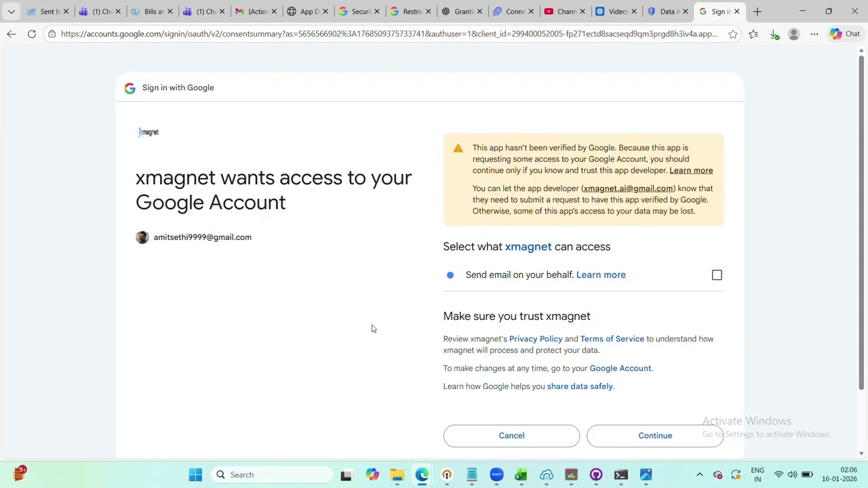Click the xmagnet.ai@gmail.com developer email link

pos(628,188)
